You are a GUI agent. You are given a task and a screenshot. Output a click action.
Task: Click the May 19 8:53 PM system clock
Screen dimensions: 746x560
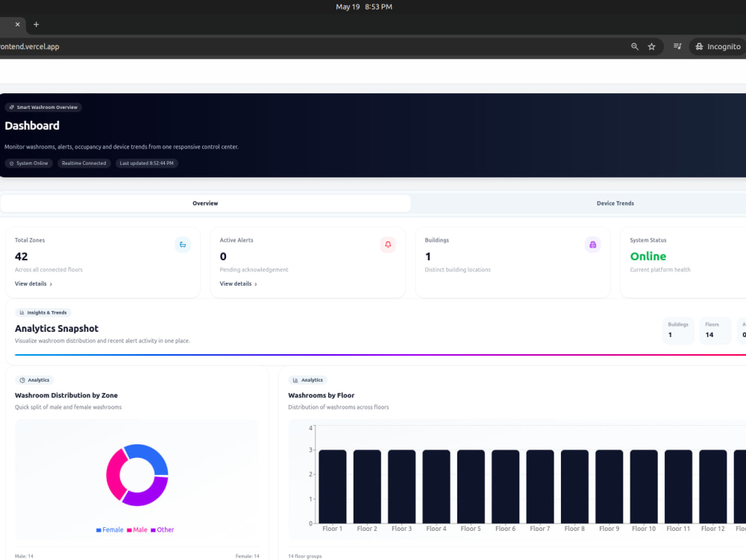tap(364, 7)
